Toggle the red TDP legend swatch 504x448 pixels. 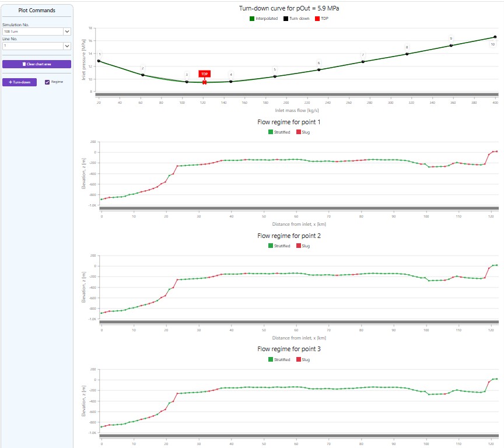tap(317, 19)
